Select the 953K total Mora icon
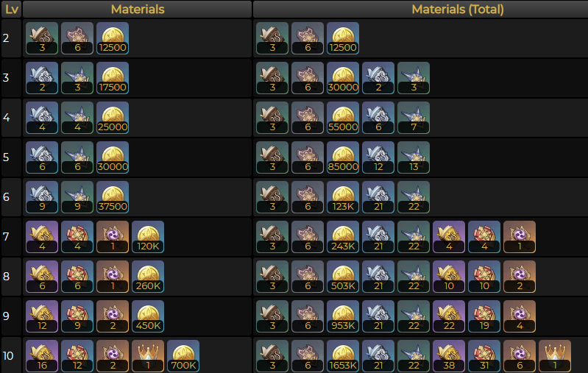588x373 pixels. tap(343, 316)
